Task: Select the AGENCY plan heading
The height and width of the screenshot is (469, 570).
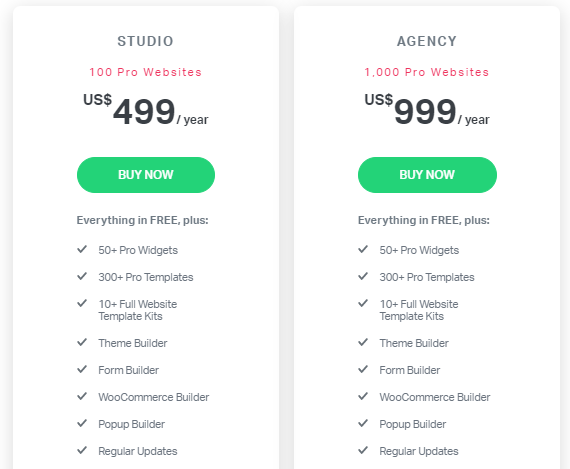Action: (427, 41)
